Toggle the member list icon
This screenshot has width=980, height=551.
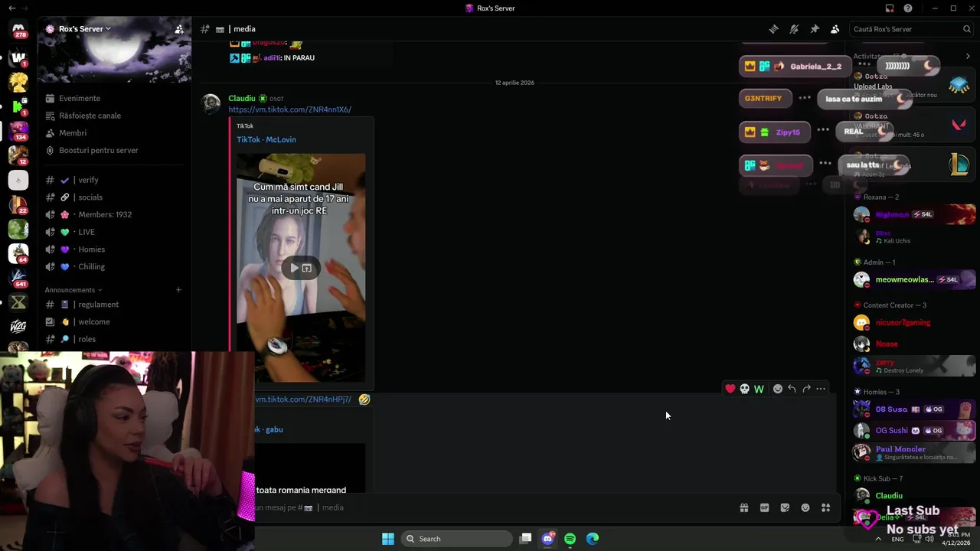(835, 29)
